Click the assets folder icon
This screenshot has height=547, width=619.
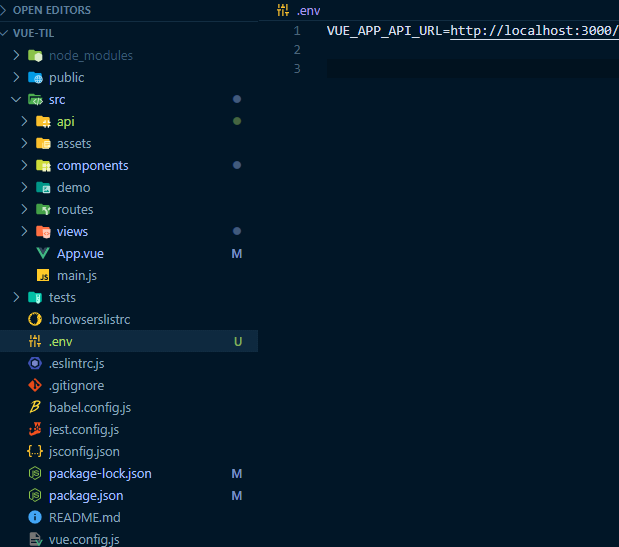[x=43, y=144]
